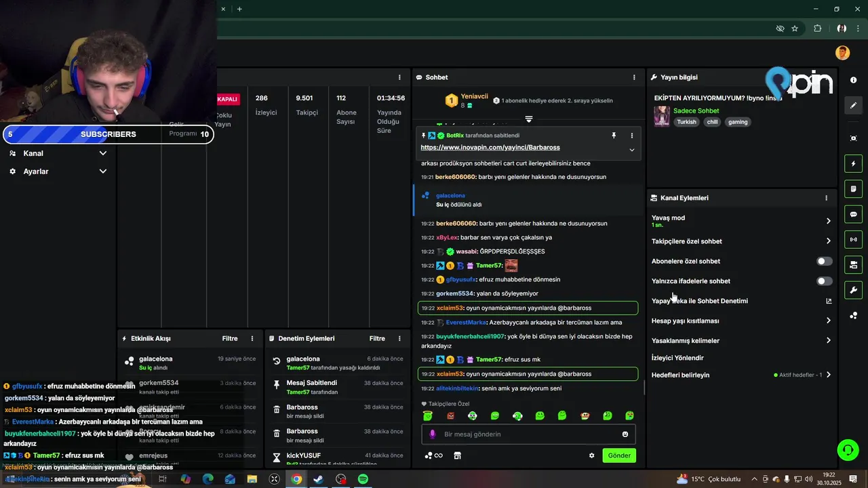Open the info icon in right sidebar

[x=853, y=80]
